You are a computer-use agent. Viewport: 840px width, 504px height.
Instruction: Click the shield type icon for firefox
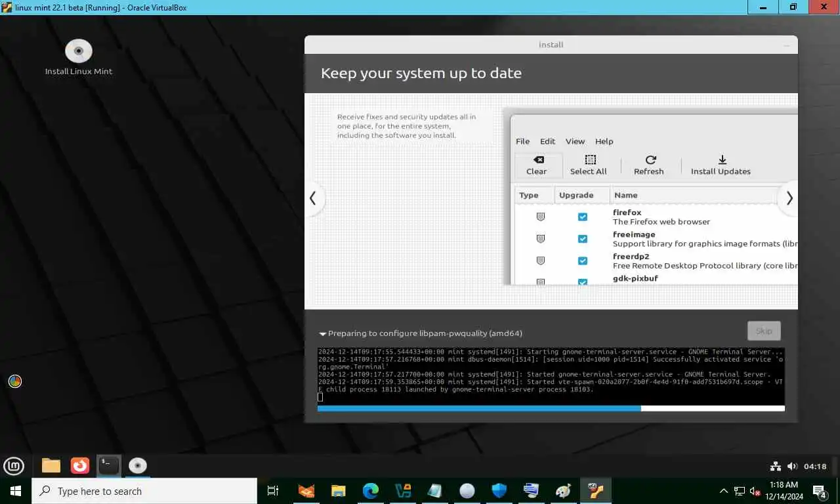click(541, 217)
